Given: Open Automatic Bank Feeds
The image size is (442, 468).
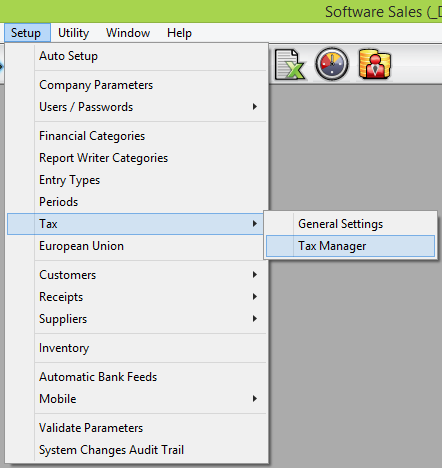Looking at the screenshot, I should tap(137, 377).
